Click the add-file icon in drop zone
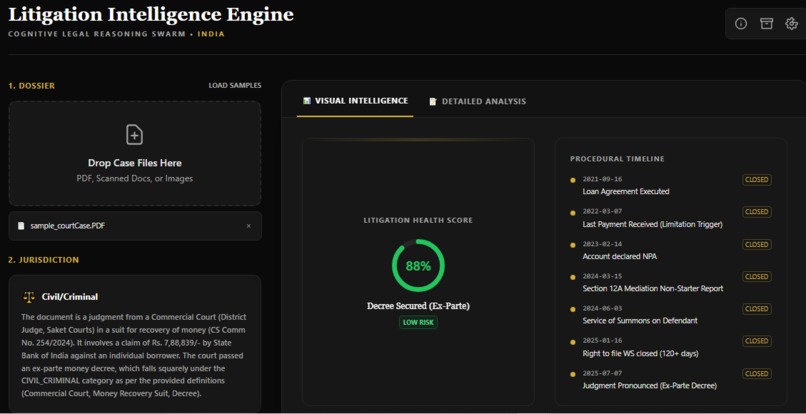The image size is (806, 414). coord(135,135)
